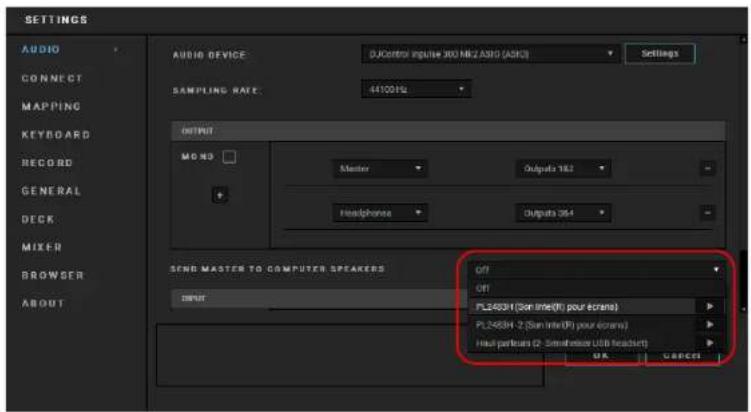
Task: Choose Off in the speakers list
Action: [x=596, y=288]
